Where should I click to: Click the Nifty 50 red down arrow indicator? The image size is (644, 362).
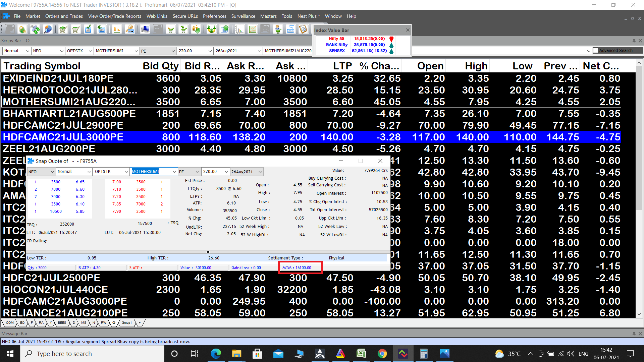click(391, 39)
